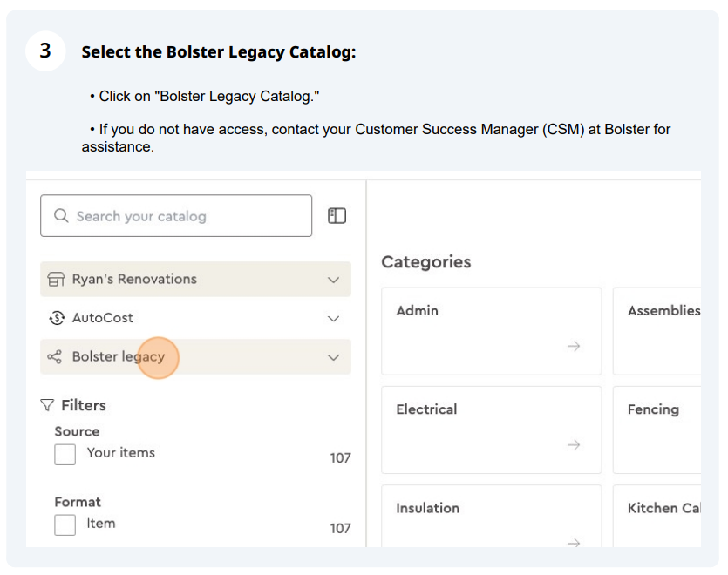Open the Admin category
The image size is (728, 575).
point(492,331)
